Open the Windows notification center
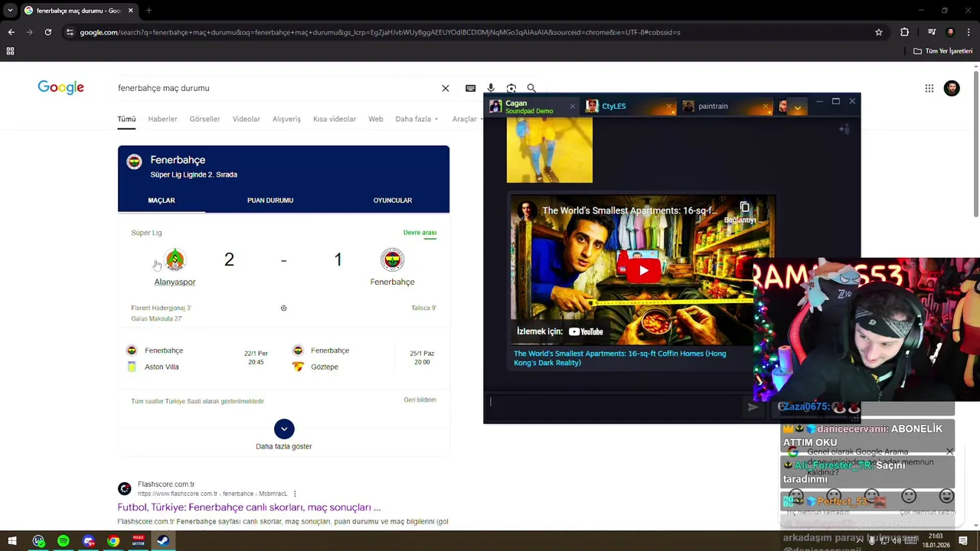 tap(963, 541)
